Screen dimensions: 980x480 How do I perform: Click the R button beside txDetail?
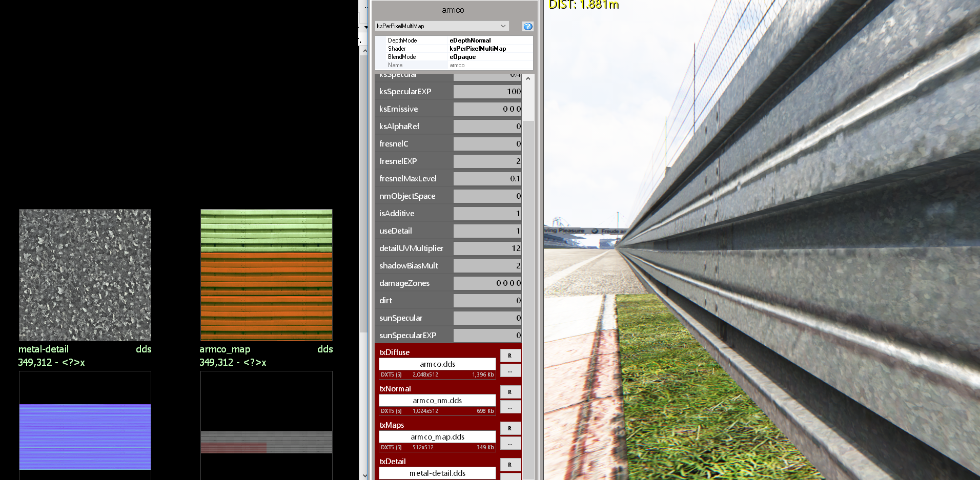coord(510,465)
